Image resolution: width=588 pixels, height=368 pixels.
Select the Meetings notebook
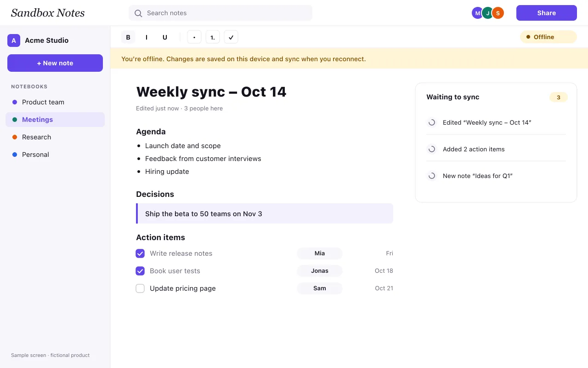tap(55, 120)
